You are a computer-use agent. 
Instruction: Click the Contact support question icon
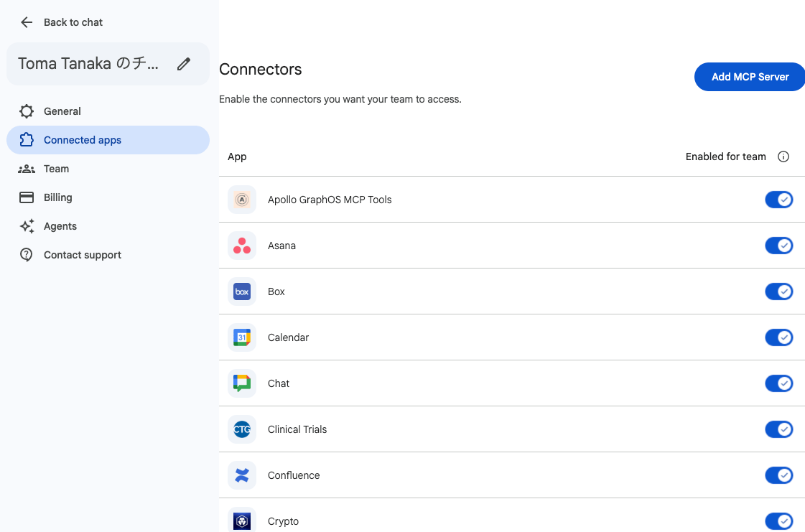click(26, 255)
